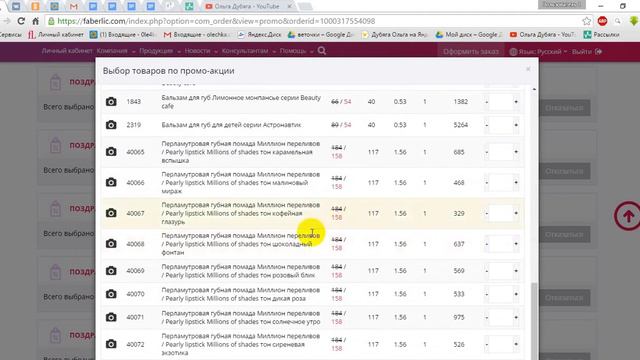
Task: Open the Язык: Русский language dropdown
Action: (x=538, y=52)
